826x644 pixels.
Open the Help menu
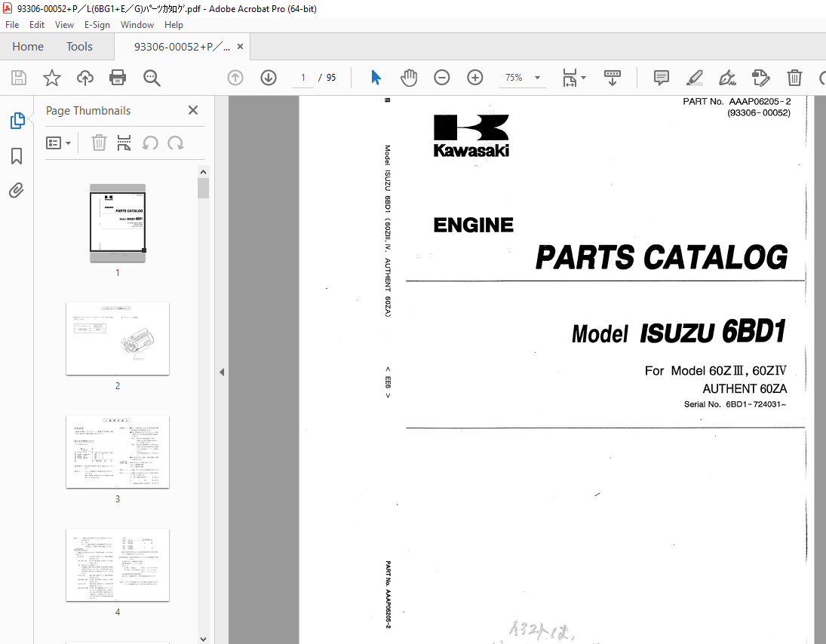(173, 25)
